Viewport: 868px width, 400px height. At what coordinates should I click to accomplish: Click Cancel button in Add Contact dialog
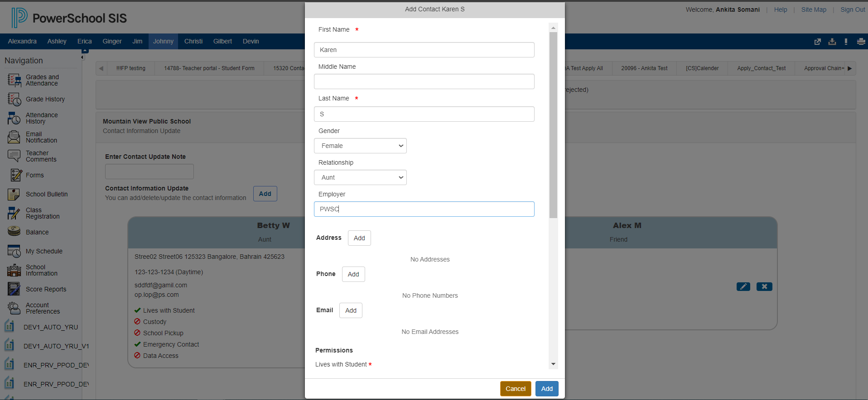[515, 389]
